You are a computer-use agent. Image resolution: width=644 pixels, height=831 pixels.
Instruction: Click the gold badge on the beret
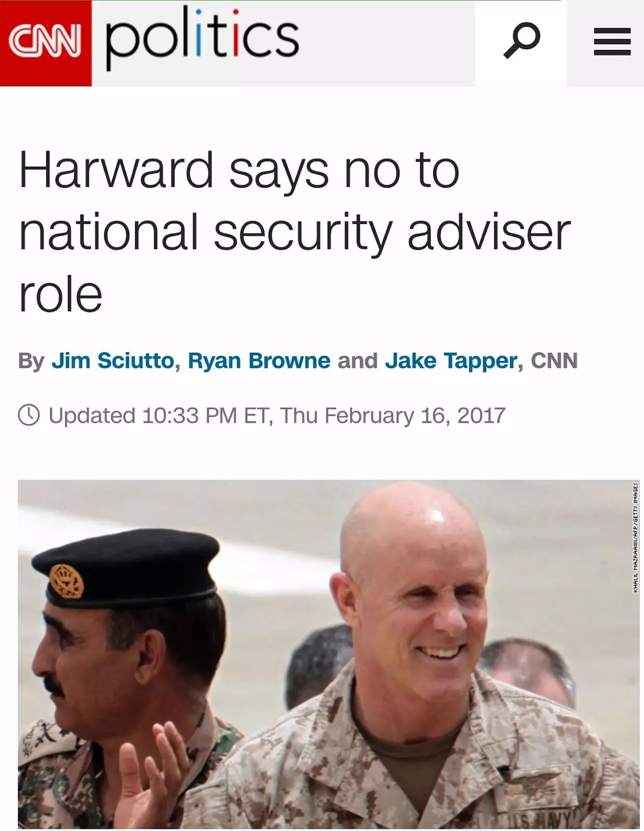click(x=66, y=581)
